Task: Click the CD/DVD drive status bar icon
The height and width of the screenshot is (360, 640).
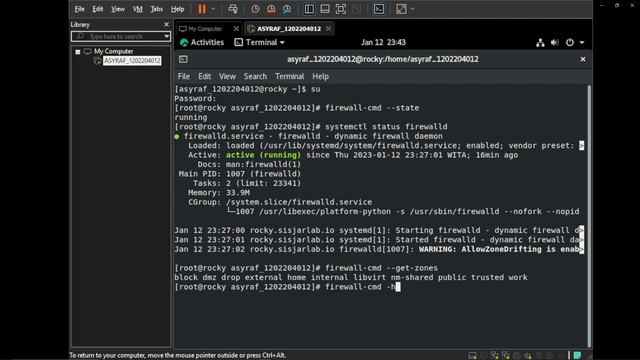Action: click(484, 356)
